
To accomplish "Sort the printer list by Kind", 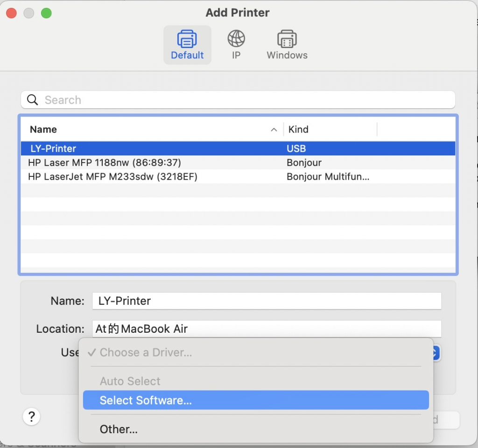I will coord(298,129).
